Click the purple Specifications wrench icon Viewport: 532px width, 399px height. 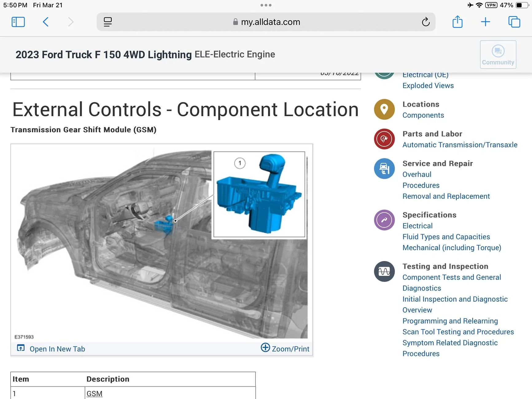384,220
